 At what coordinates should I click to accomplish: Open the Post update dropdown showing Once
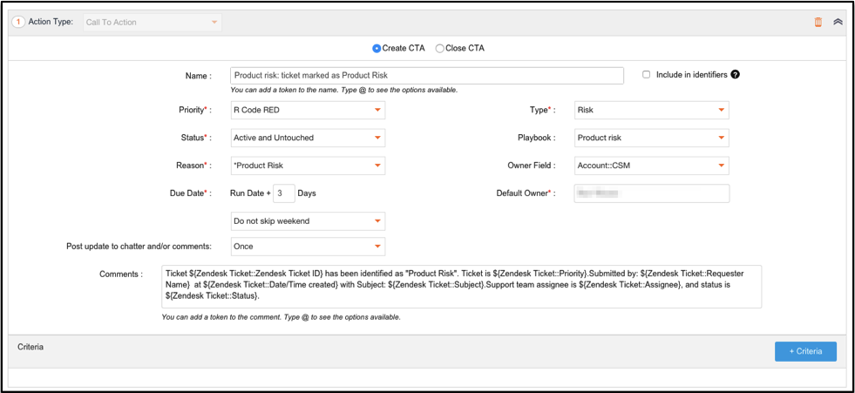pyautogui.click(x=308, y=246)
